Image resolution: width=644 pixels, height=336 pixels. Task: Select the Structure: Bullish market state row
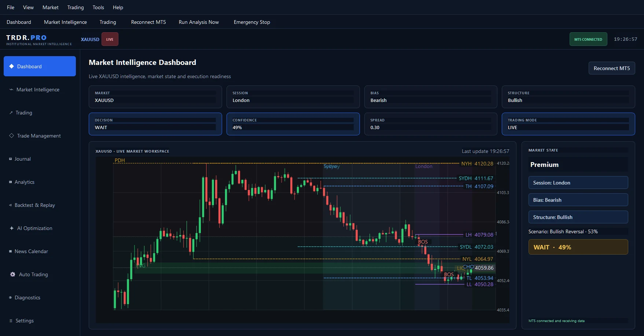click(x=578, y=217)
